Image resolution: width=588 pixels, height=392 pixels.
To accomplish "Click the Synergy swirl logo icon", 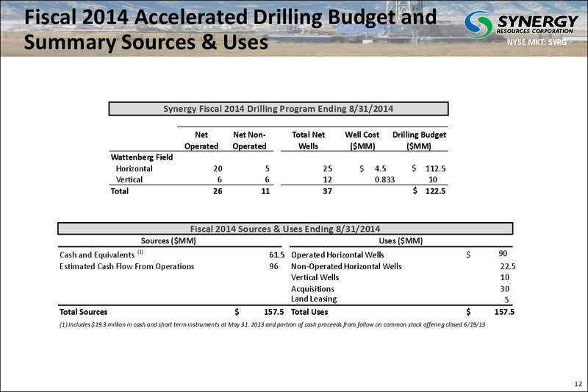I will pyautogui.click(x=478, y=24).
